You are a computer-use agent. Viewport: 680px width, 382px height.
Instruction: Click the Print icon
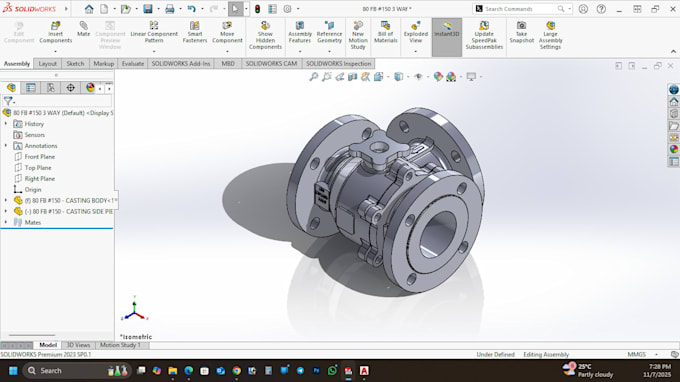[x=170, y=9]
